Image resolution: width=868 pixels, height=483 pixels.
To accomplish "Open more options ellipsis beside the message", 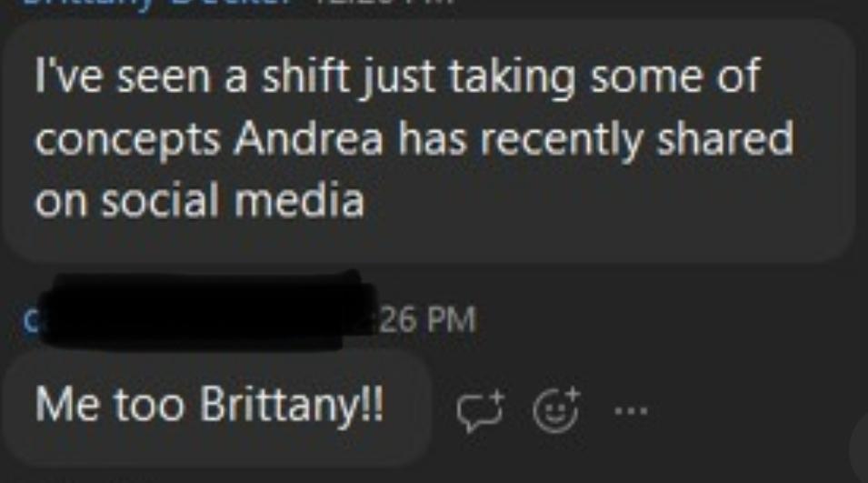I will [x=631, y=411].
